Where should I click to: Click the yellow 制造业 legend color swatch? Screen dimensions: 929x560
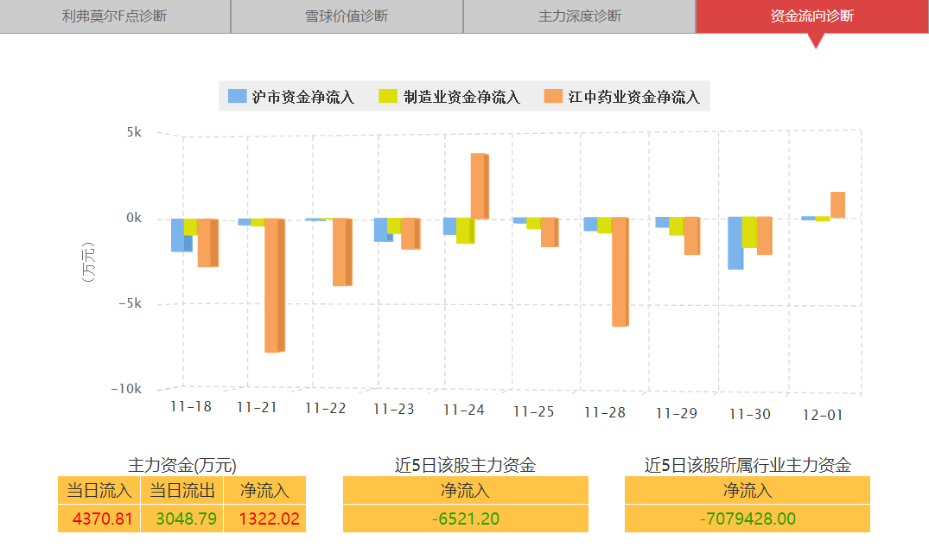coord(388,96)
